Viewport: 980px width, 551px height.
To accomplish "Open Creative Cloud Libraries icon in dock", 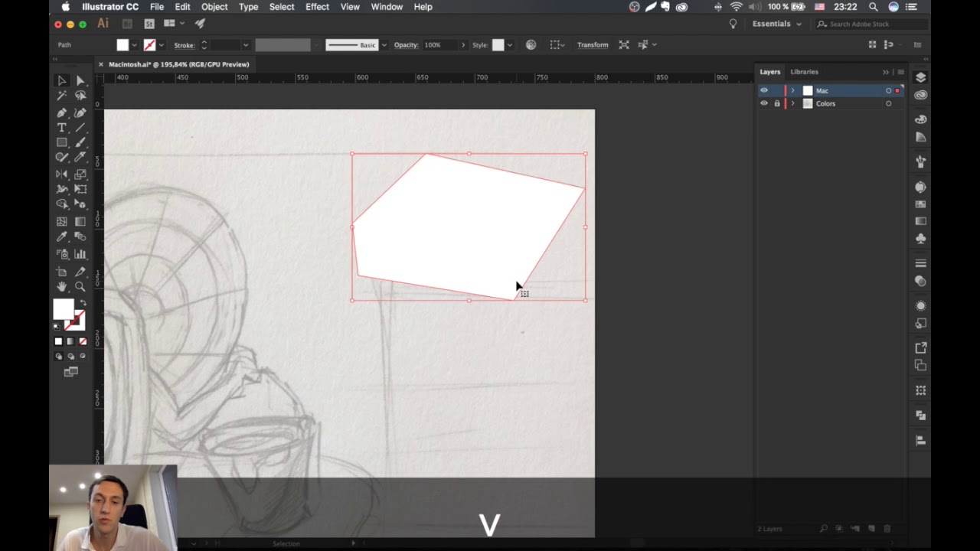I will [x=920, y=95].
